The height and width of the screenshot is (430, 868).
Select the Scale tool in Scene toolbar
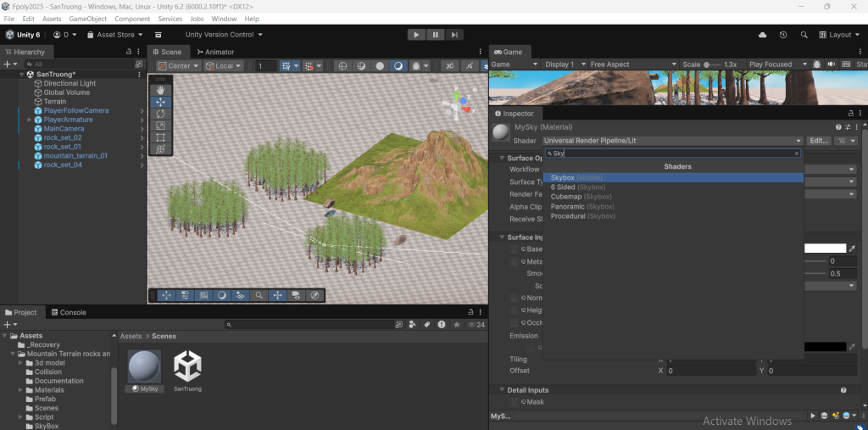tap(161, 126)
